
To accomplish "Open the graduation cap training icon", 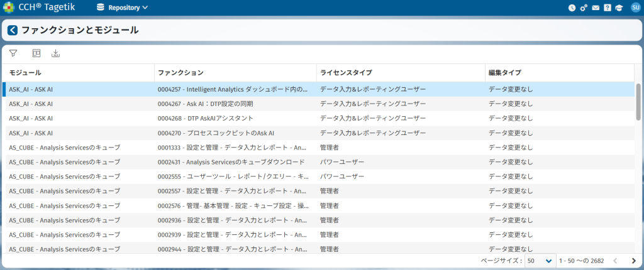I will tap(619, 8).
